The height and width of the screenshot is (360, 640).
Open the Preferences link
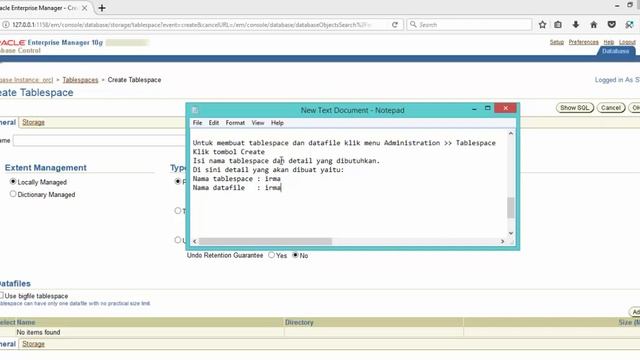[x=583, y=42]
